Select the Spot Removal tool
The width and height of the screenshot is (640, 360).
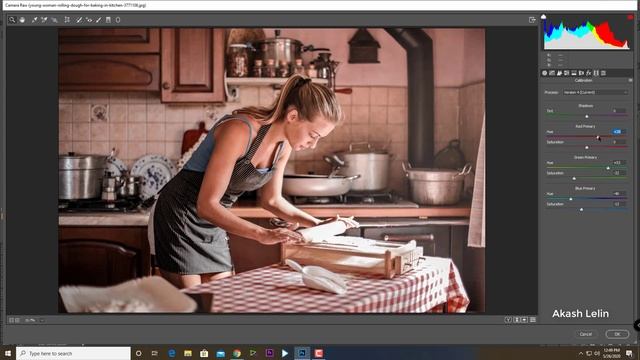(x=79, y=20)
